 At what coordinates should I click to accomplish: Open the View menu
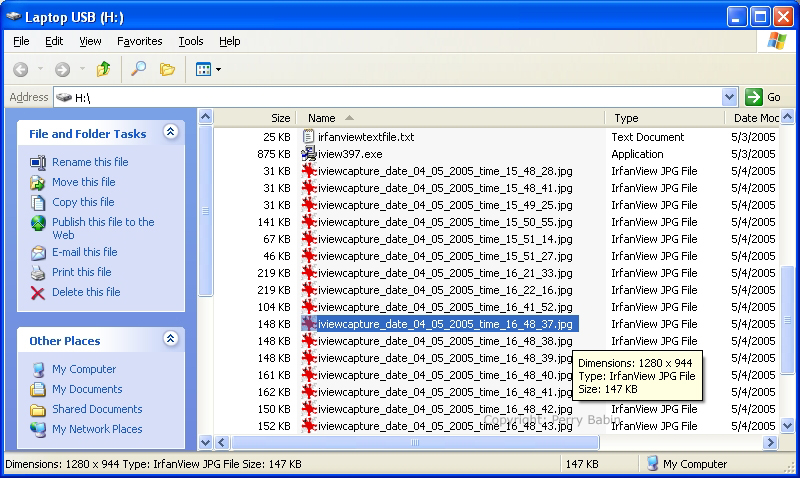click(90, 41)
